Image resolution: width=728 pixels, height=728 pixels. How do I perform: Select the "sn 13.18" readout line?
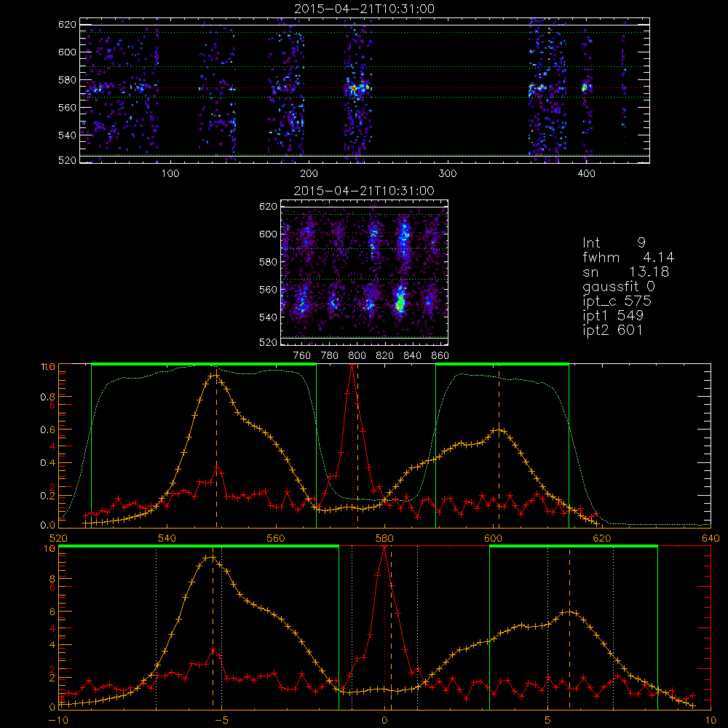pos(625,272)
